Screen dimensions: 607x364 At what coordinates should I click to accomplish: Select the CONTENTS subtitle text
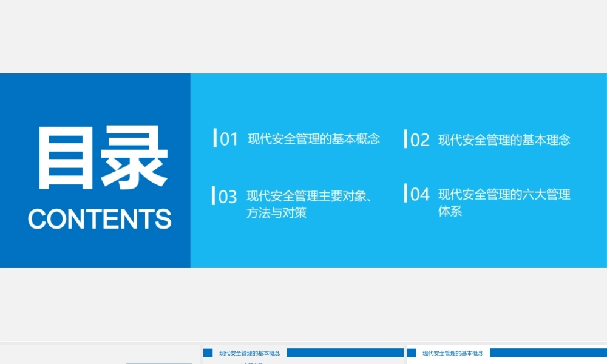point(100,219)
